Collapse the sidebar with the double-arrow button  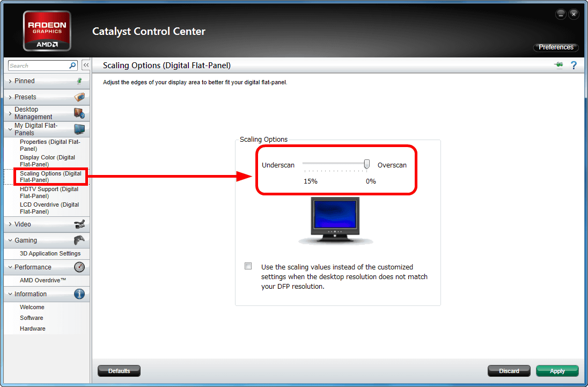click(x=86, y=65)
